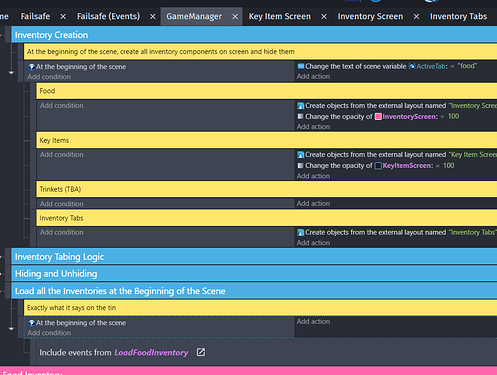Image resolution: width=497 pixels, height=375 pixels.
Task: Expand the Hiding and Unhiding group
Action: pyautogui.click(x=2, y=274)
